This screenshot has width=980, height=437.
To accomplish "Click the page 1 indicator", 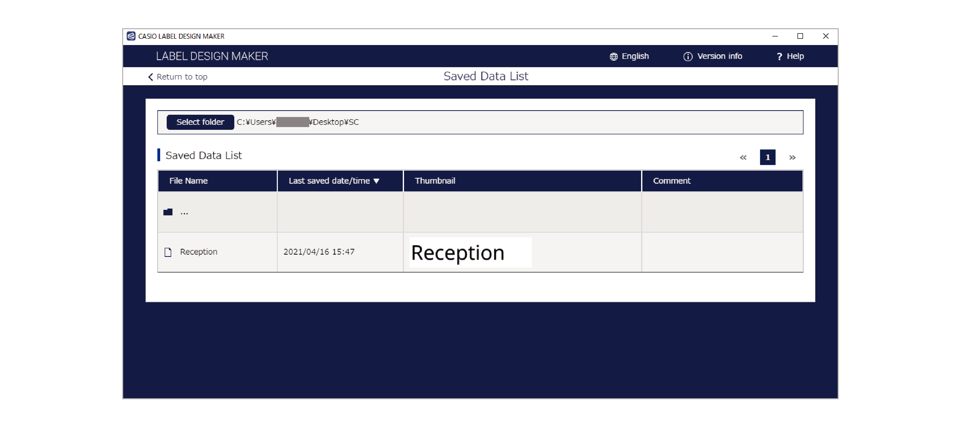I will coord(768,157).
